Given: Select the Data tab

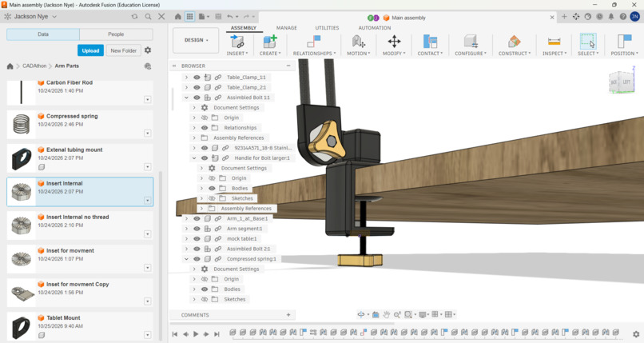Looking at the screenshot, I should tap(43, 34).
